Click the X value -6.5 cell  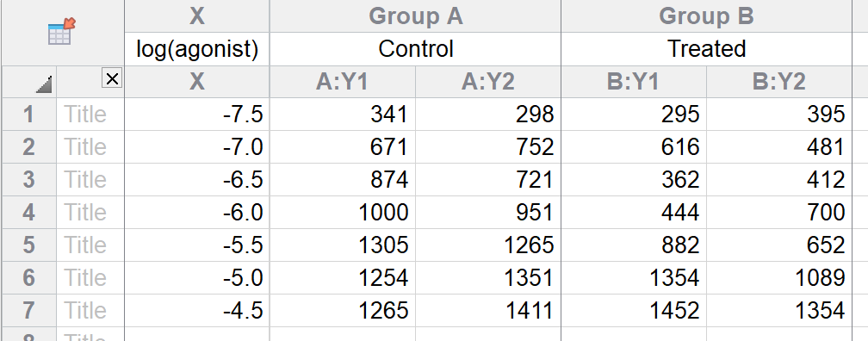point(197,180)
